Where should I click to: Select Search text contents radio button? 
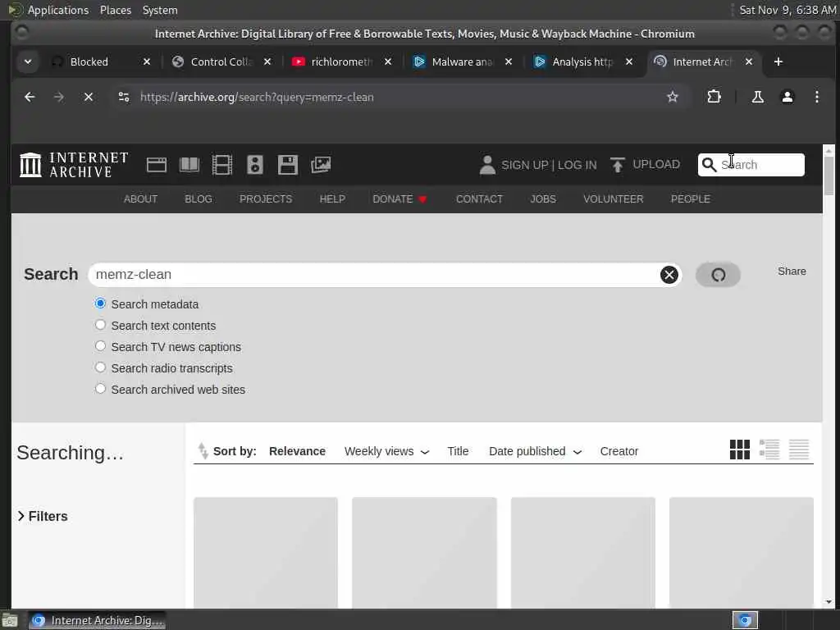tap(100, 325)
